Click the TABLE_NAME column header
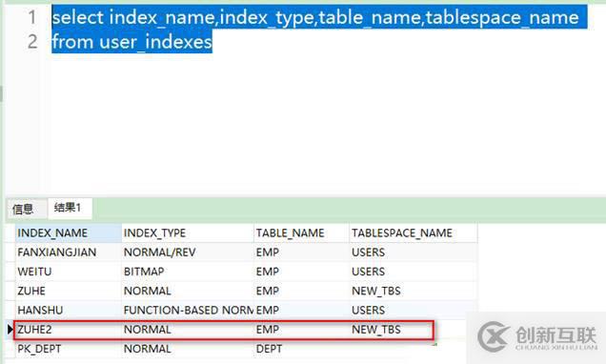Viewport: 606px width, 364px height. 301,233
